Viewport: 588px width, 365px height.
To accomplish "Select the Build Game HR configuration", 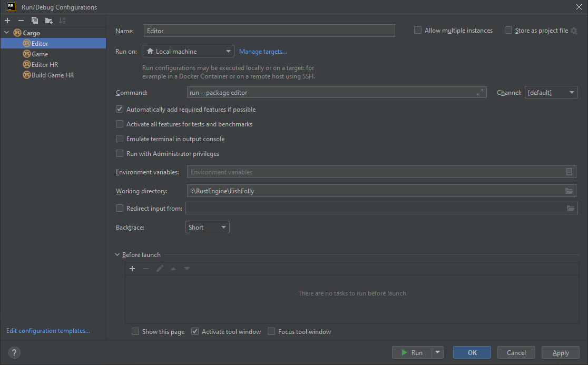I will [52, 75].
